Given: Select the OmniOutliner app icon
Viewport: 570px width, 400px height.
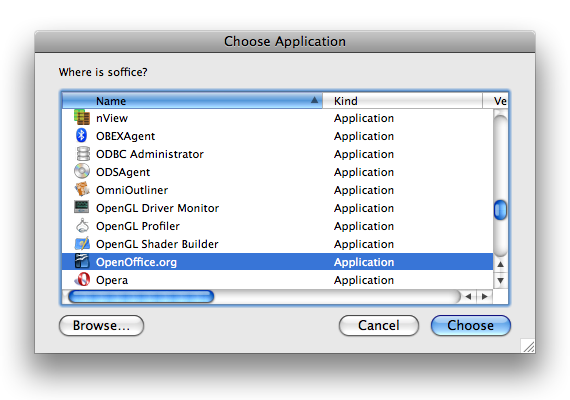Looking at the screenshot, I should (x=82, y=189).
